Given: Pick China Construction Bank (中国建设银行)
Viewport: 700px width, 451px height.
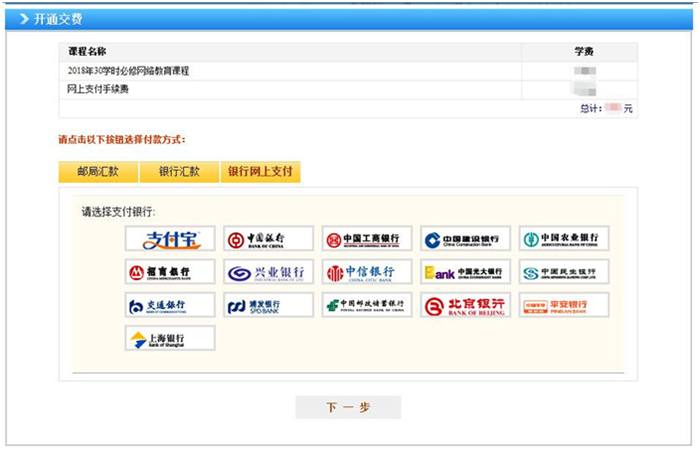Looking at the screenshot, I should 465,240.
